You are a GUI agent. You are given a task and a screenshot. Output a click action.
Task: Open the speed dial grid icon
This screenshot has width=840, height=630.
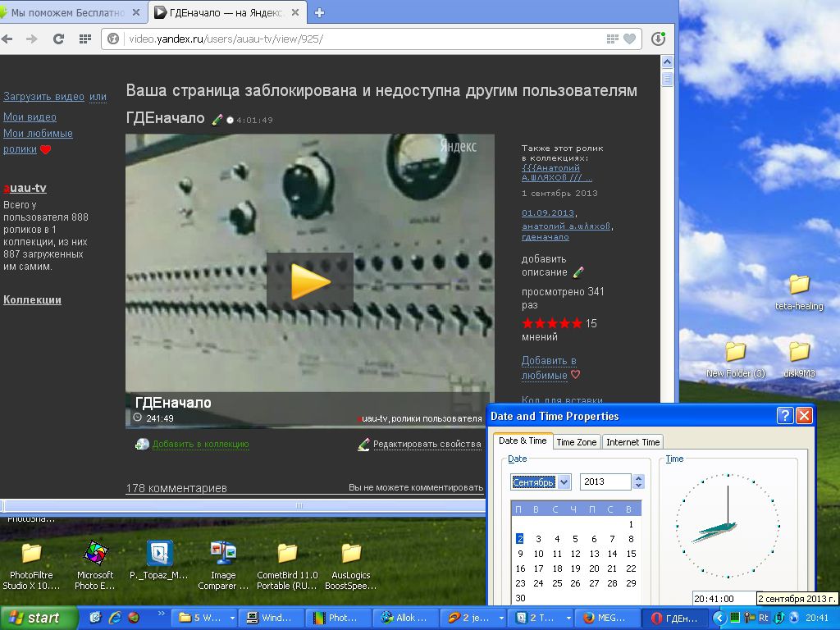[84, 39]
